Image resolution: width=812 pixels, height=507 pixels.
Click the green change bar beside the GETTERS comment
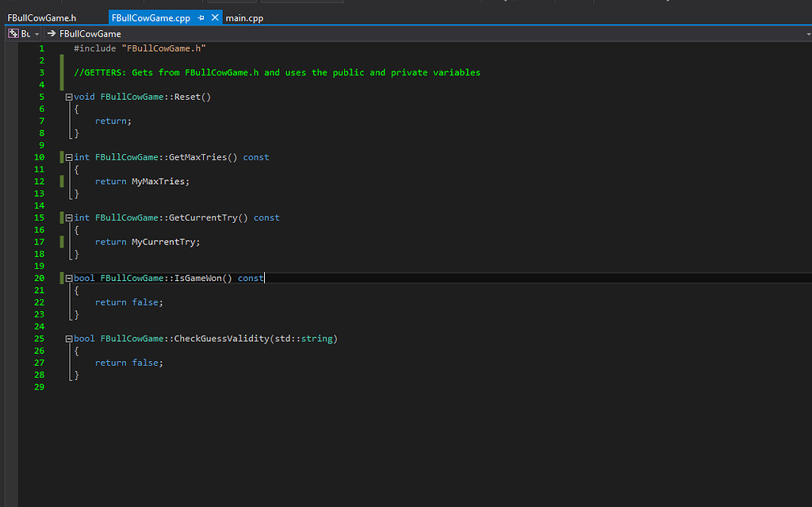[x=62, y=71]
